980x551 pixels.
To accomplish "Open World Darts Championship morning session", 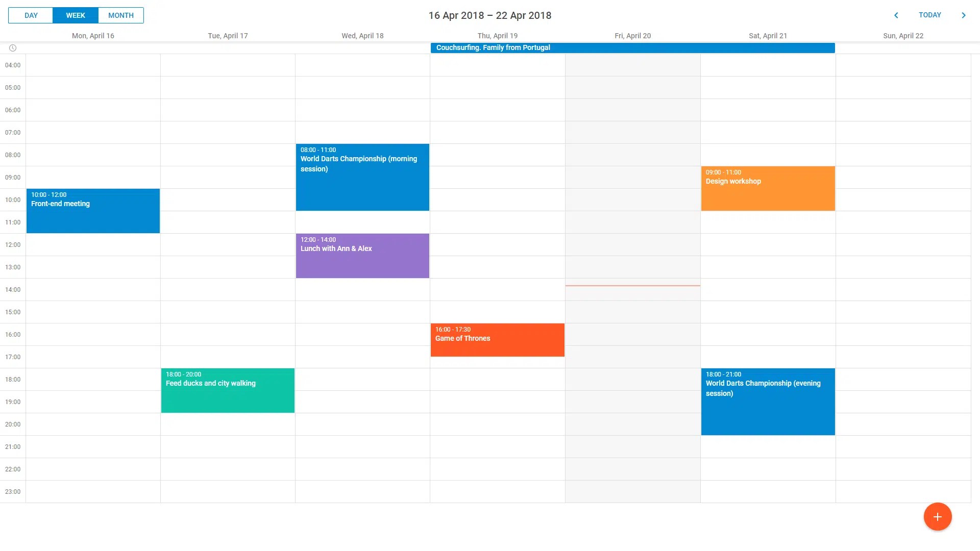I will (362, 178).
